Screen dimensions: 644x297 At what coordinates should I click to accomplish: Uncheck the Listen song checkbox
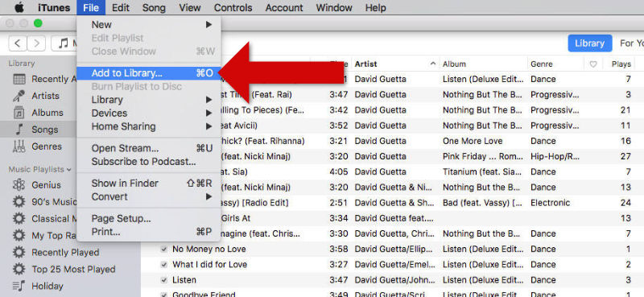point(164,280)
